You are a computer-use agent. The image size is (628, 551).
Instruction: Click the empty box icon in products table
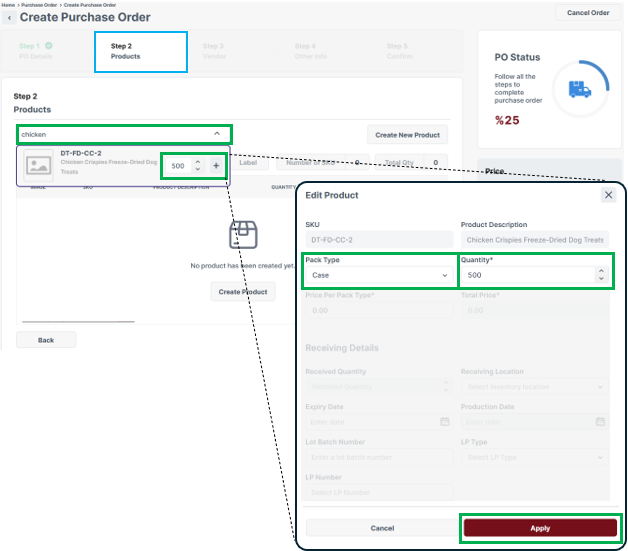tap(241, 236)
